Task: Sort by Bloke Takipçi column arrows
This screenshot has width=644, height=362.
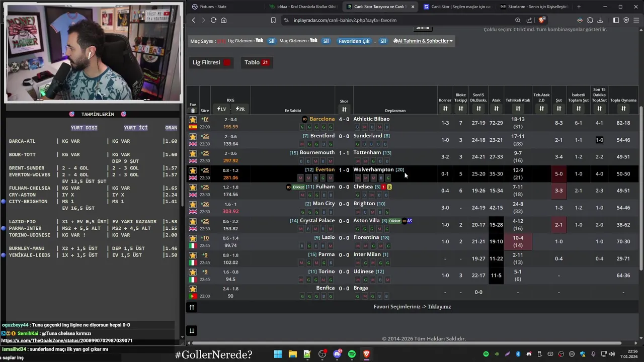Action: coord(460,109)
